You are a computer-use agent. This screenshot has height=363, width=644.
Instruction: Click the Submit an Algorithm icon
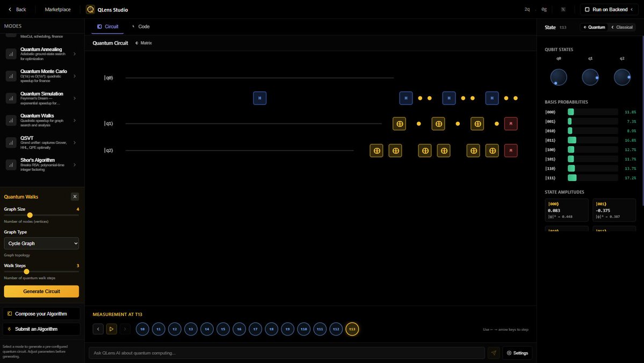[x=10, y=329]
